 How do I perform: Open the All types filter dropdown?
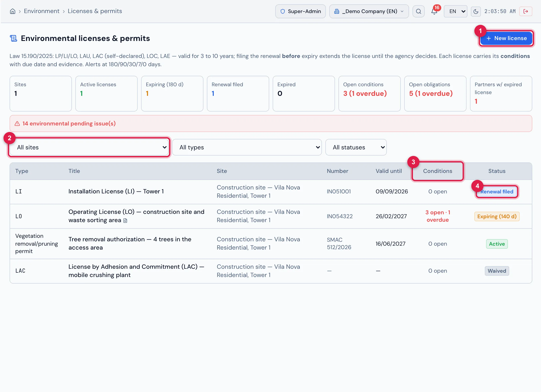(247, 147)
